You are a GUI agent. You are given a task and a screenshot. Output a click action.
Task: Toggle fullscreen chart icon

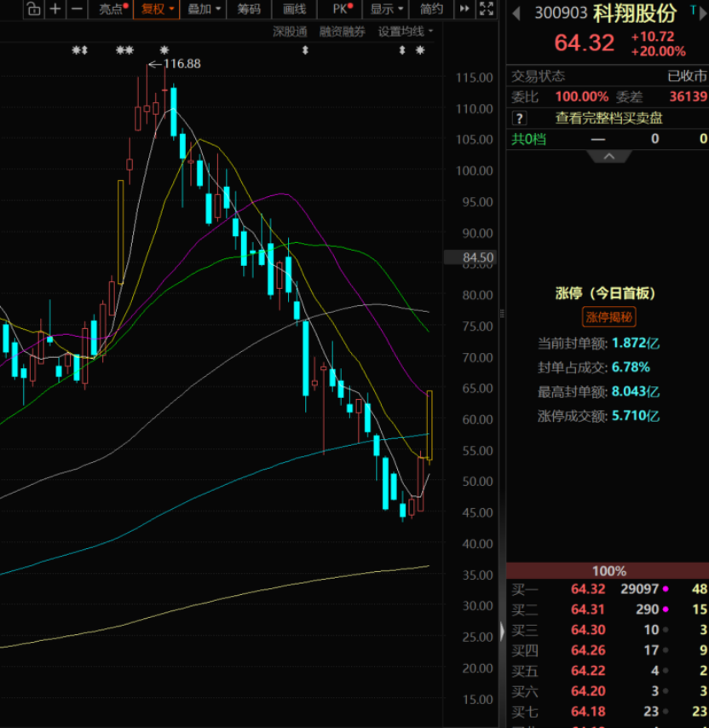(487, 9)
